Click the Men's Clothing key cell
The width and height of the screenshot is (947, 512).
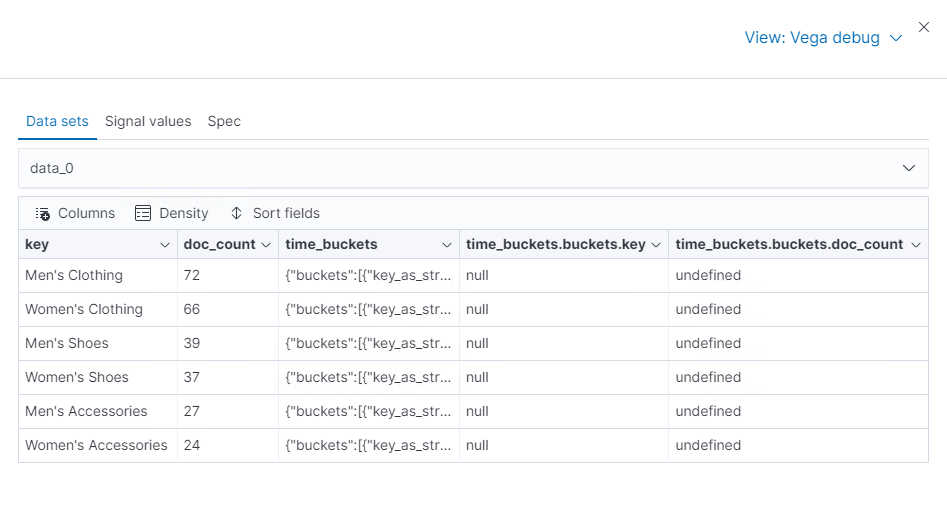[74, 275]
